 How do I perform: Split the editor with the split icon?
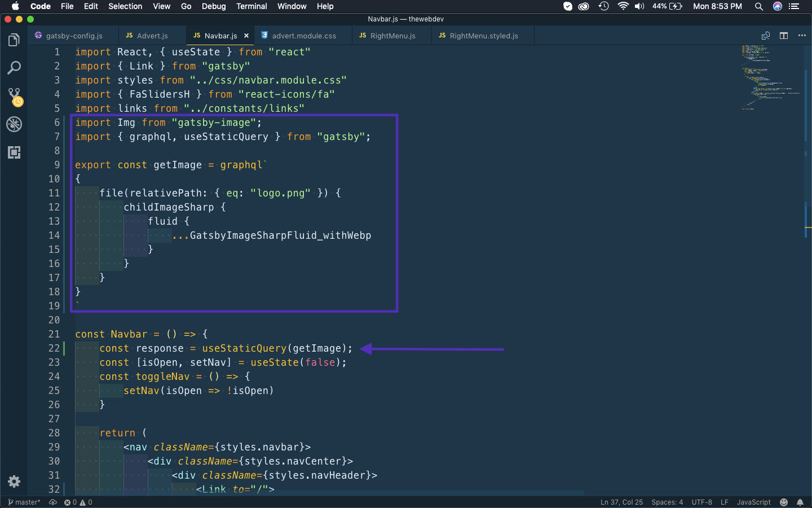click(784, 36)
